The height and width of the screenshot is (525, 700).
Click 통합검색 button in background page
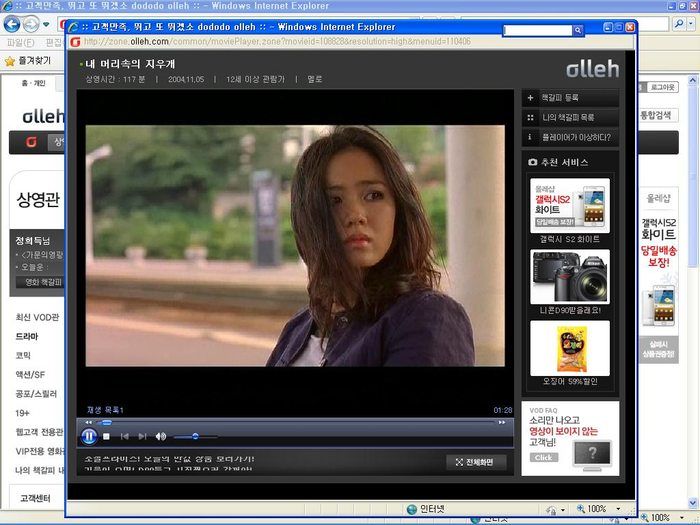click(658, 115)
